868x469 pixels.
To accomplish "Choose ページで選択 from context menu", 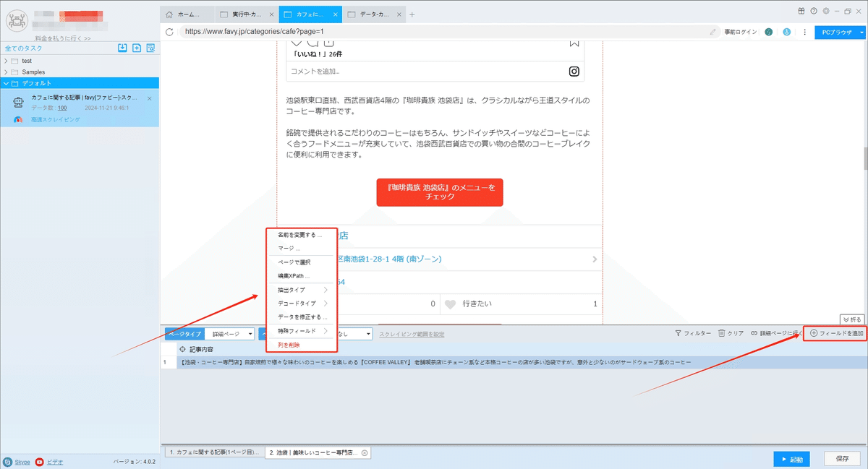I will pyautogui.click(x=294, y=262).
